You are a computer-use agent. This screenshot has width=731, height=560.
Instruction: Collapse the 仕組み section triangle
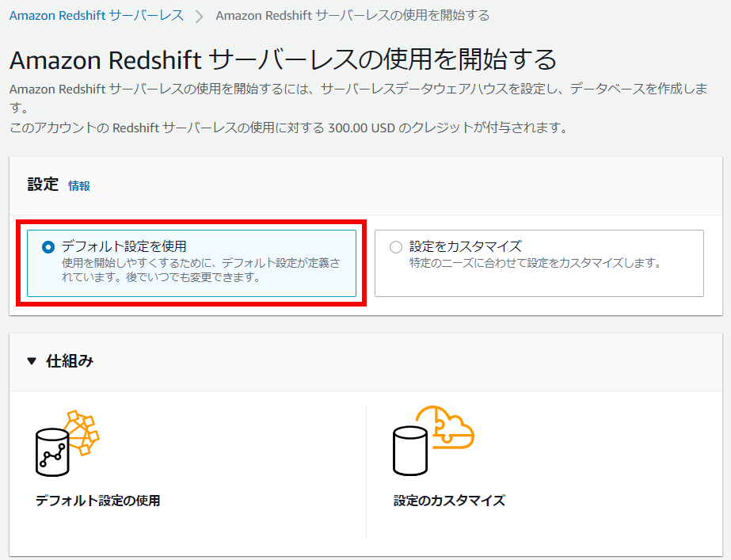coord(32,360)
